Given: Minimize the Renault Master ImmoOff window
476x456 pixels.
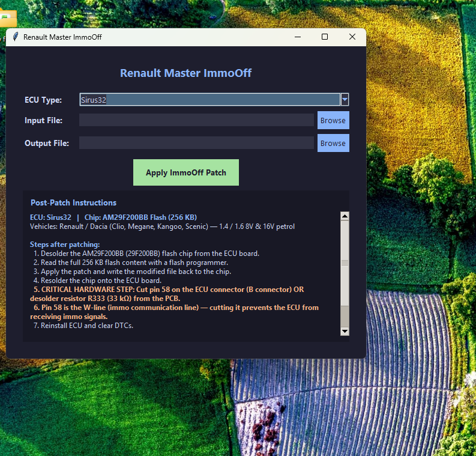Looking at the screenshot, I should point(298,37).
